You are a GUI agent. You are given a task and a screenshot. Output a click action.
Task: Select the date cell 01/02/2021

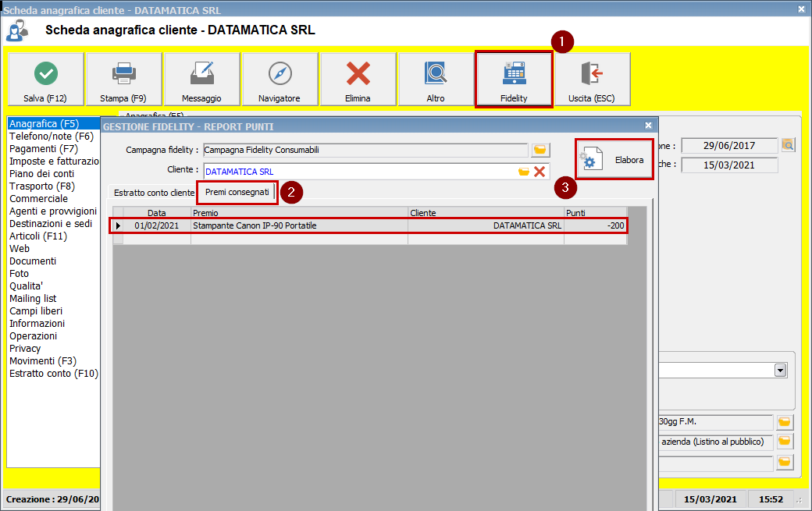pos(157,225)
